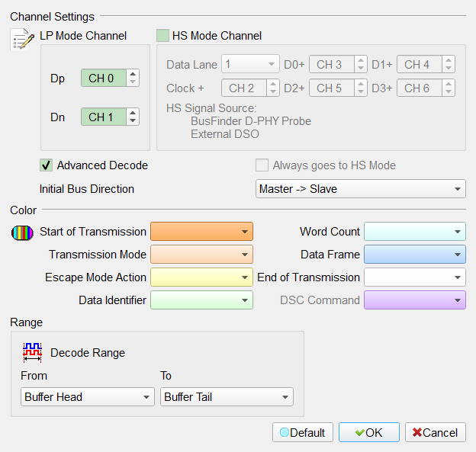Click the Dn CH 1 field
The image size is (476, 452).
104,117
